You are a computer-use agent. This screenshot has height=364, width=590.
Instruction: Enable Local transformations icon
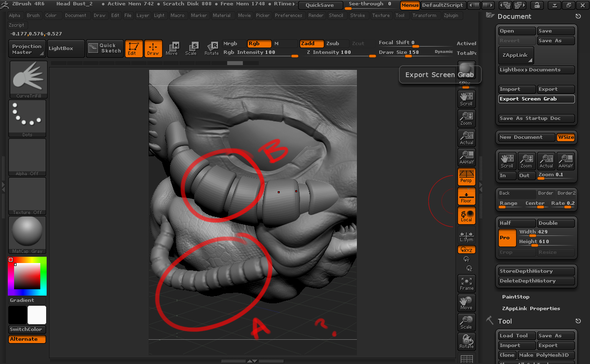(x=466, y=215)
